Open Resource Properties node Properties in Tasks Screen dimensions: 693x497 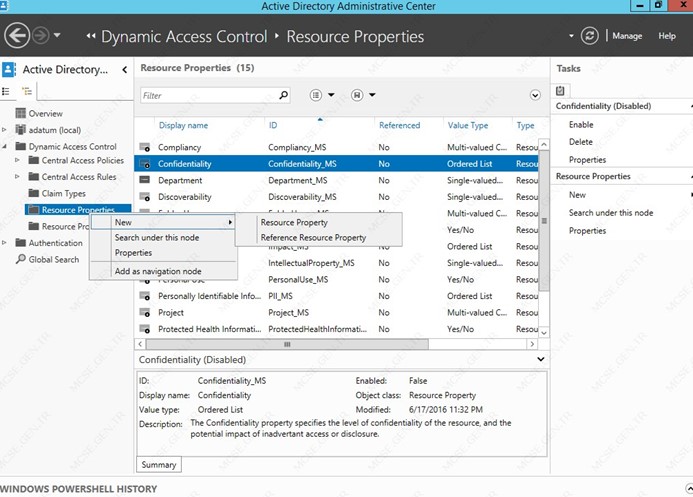(587, 231)
